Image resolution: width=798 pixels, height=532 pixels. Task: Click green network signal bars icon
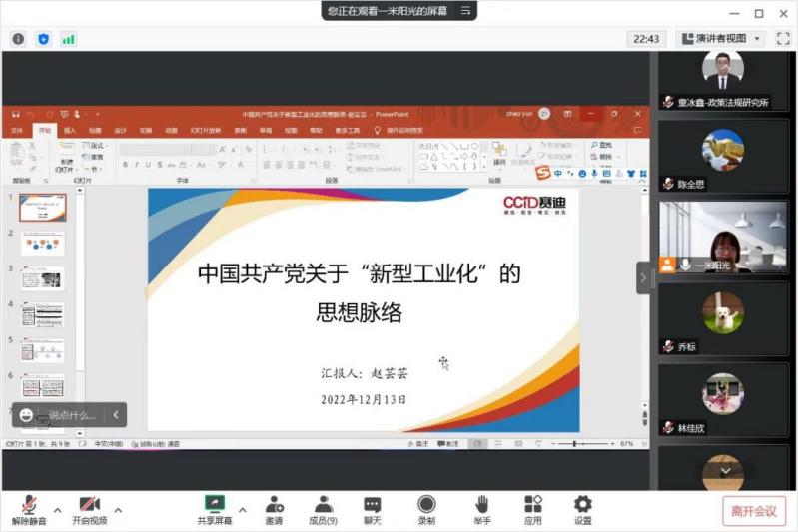coord(68,39)
